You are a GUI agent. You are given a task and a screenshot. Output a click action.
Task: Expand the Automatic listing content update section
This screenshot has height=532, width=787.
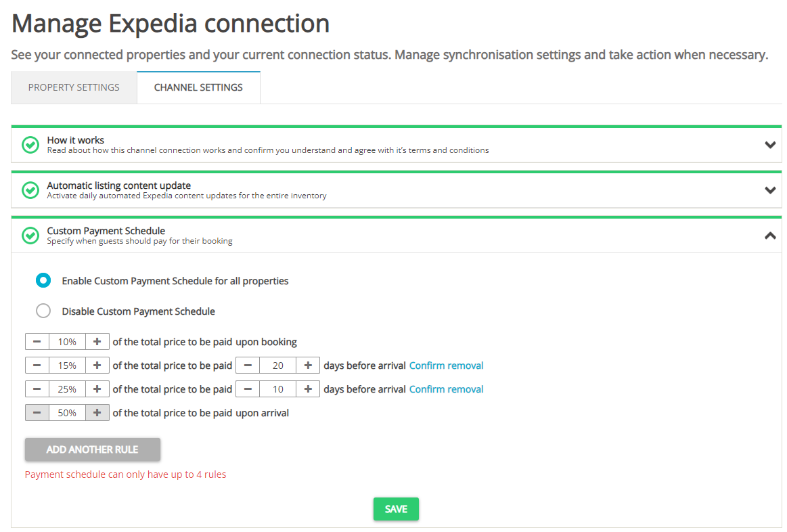pos(769,190)
